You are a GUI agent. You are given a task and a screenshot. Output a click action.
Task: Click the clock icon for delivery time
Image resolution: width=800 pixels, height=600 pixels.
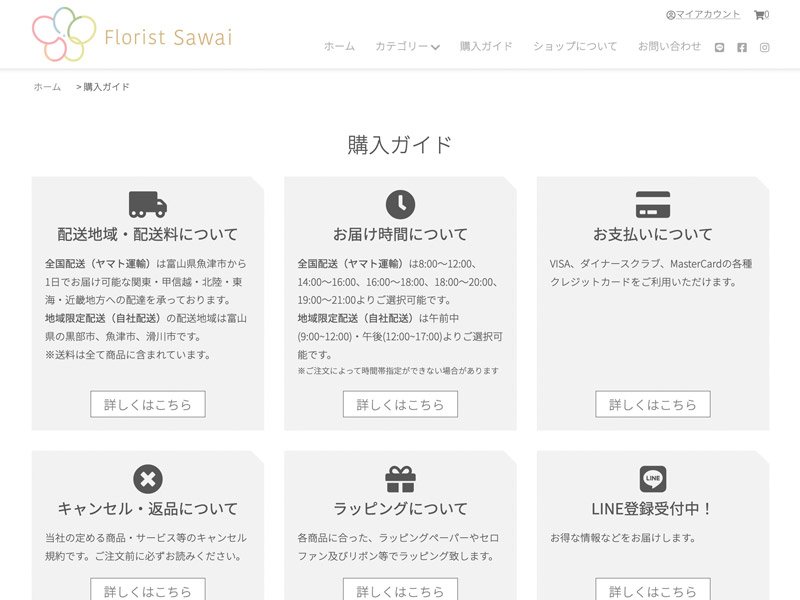tap(400, 204)
